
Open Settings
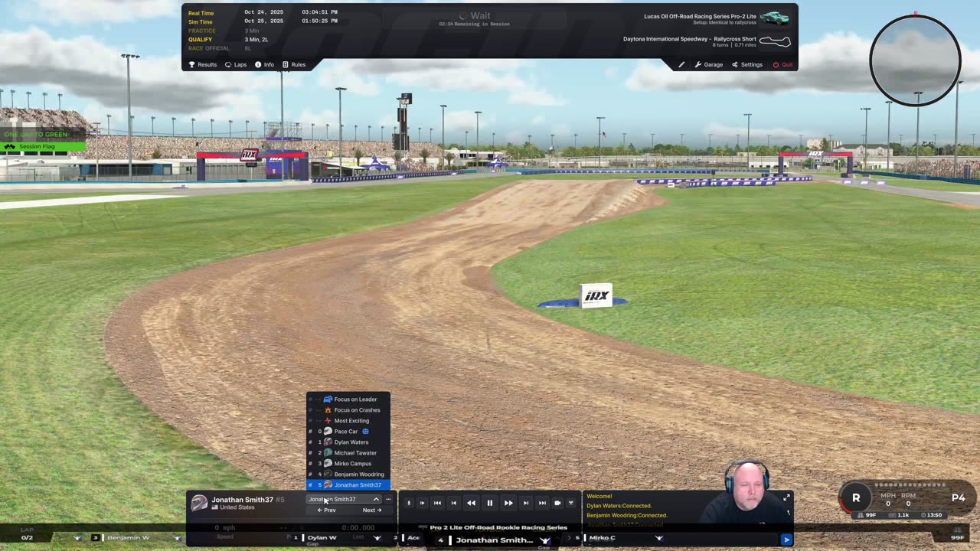tap(747, 64)
